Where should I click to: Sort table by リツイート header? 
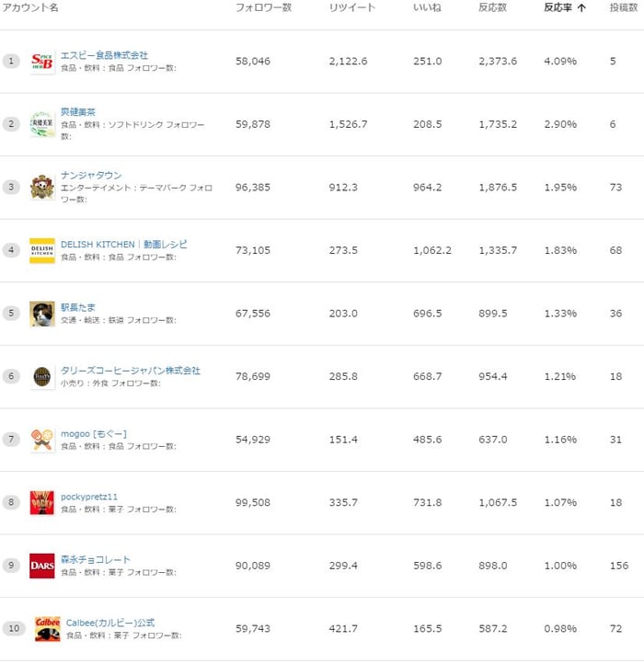pos(352,7)
